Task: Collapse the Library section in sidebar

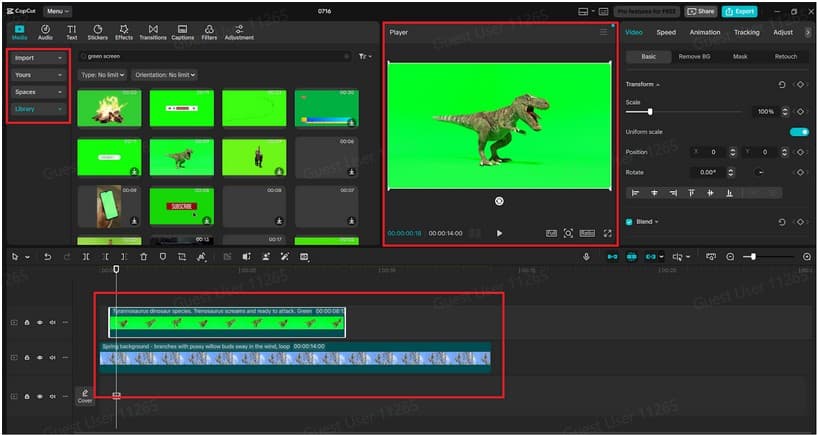Action: (38, 109)
